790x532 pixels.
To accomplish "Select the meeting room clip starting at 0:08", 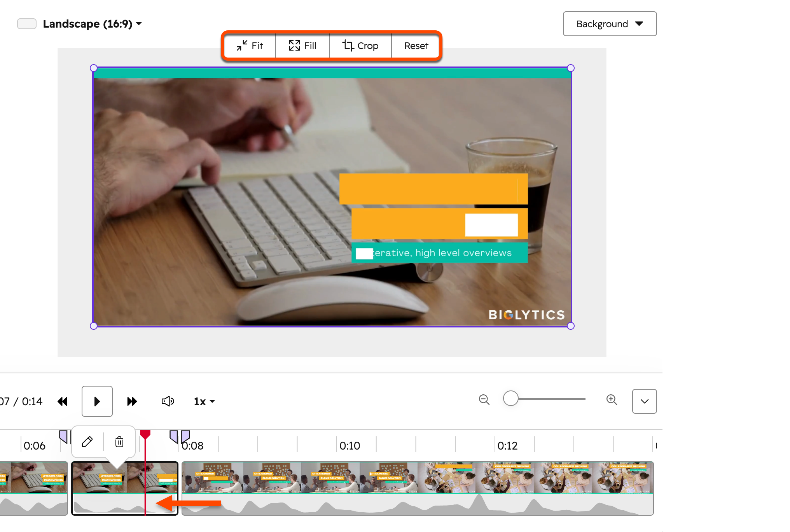I will click(x=418, y=488).
